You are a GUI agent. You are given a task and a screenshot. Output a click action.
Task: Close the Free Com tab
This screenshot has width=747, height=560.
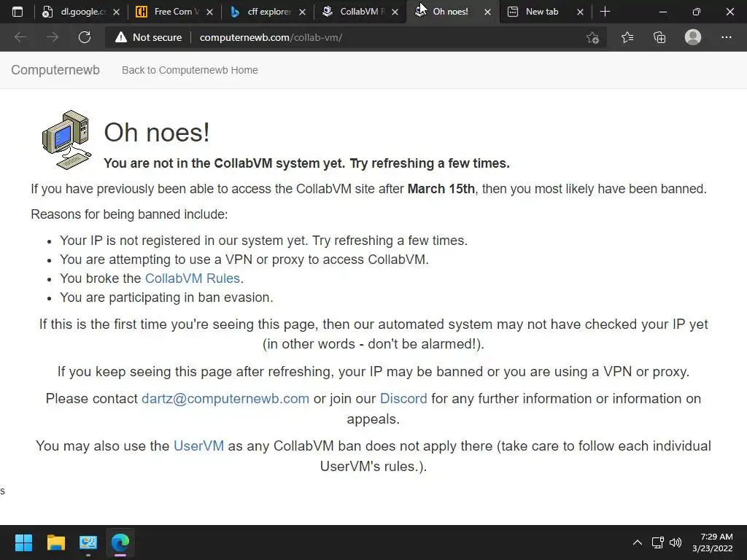click(x=209, y=12)
